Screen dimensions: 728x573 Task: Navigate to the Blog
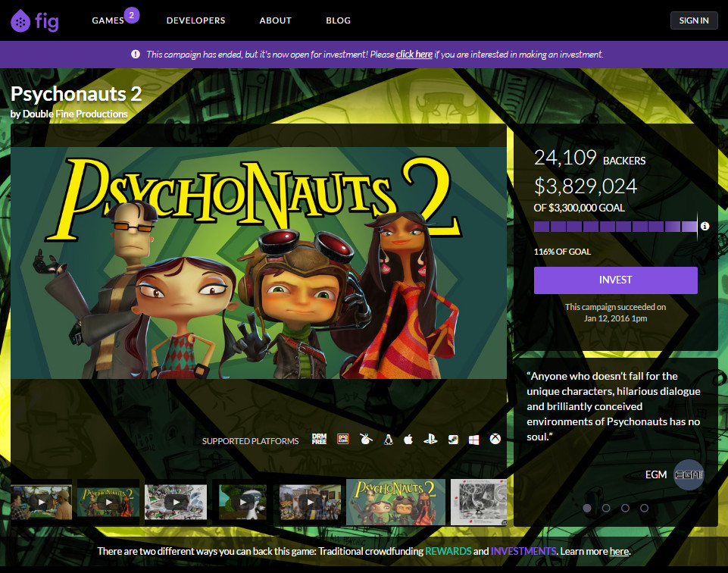(338, 20)
